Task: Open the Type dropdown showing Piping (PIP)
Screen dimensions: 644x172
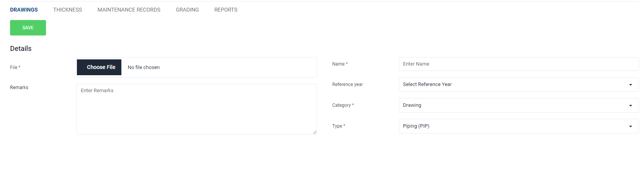Action: 518,126
